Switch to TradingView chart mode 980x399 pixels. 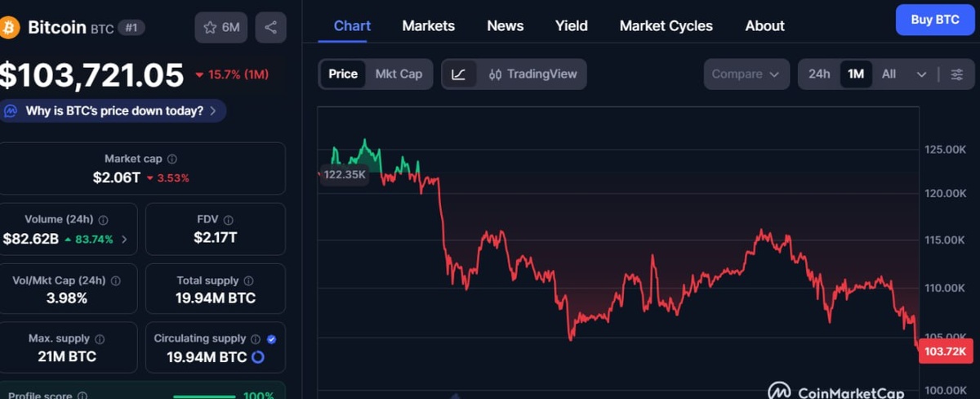point(532,74)
